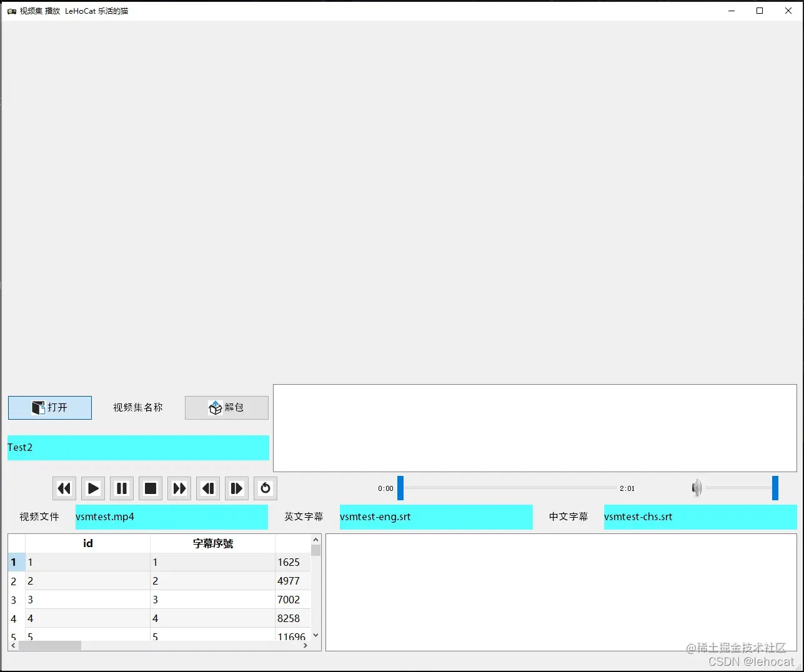Viewport: 804px width, 672px height.
Task: Click the cell containing 7002
Action: (x=292, y=600)
